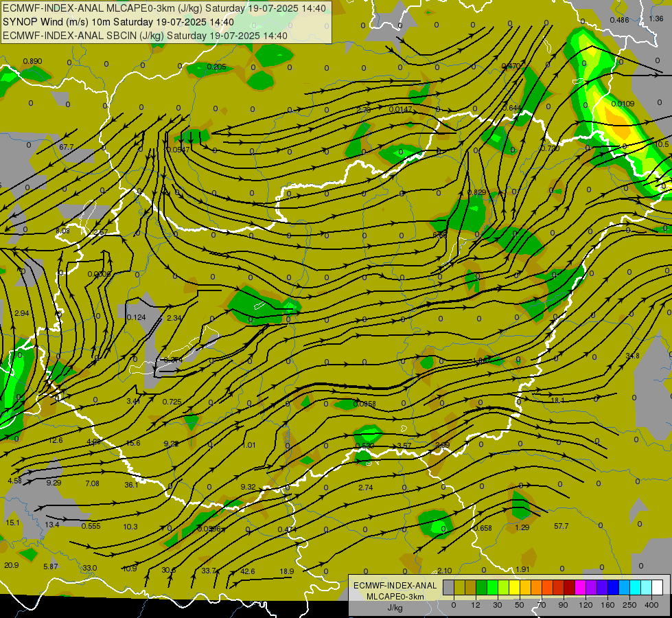Click the ECMWF-INDEX-ANAL SBCIN title line

pyautogui.click(x=145, y=36)
